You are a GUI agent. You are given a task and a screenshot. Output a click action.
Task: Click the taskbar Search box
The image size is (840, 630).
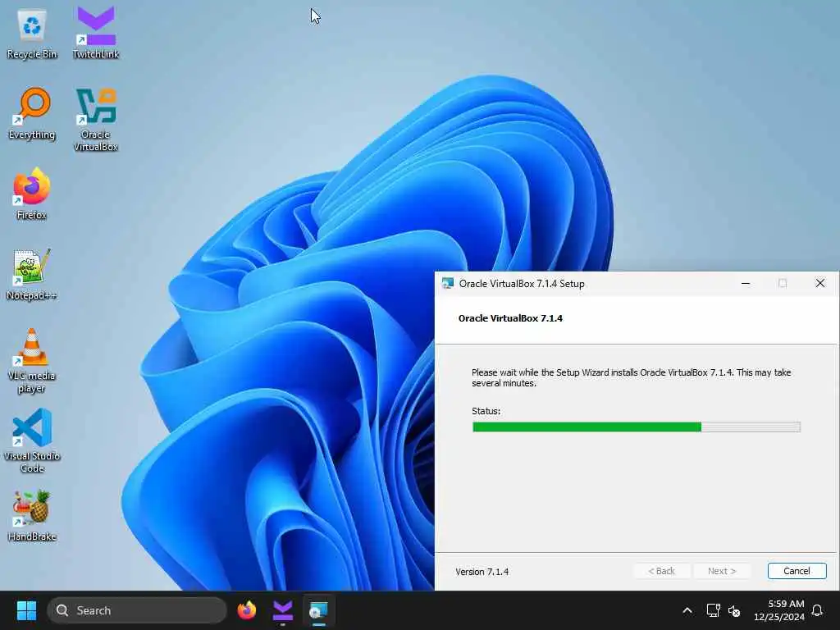137,610
